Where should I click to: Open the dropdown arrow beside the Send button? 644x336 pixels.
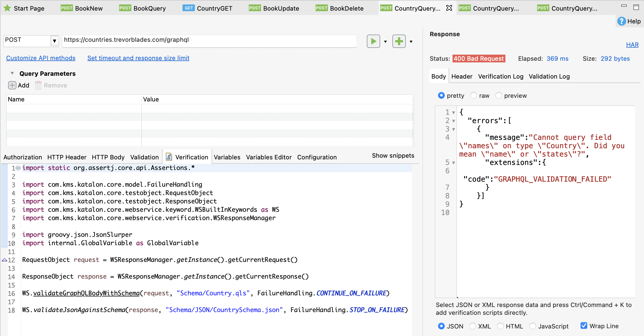[385, 42]
